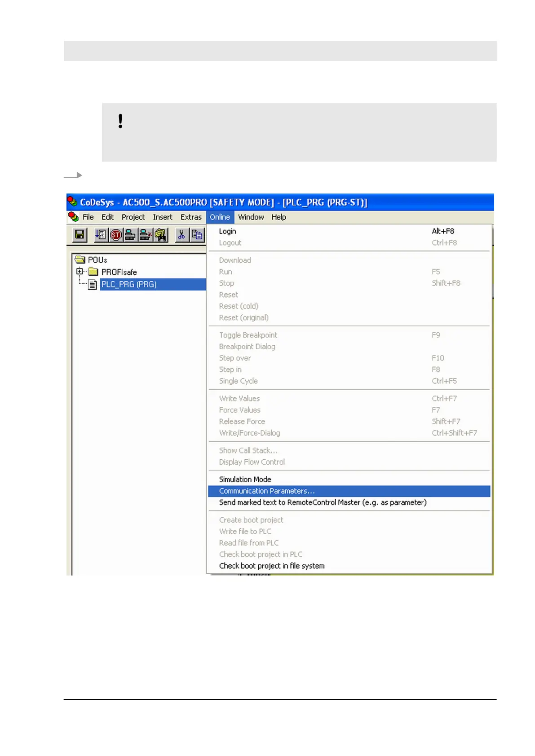Open the Edit menu
The height and width of the screenshot is (756, 535).
click(107, 217)
